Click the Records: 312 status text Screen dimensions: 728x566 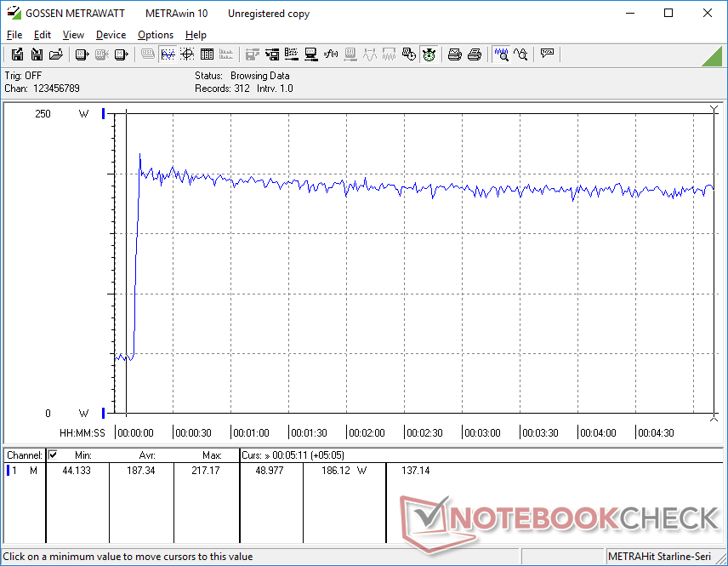[x=222, y=89]
